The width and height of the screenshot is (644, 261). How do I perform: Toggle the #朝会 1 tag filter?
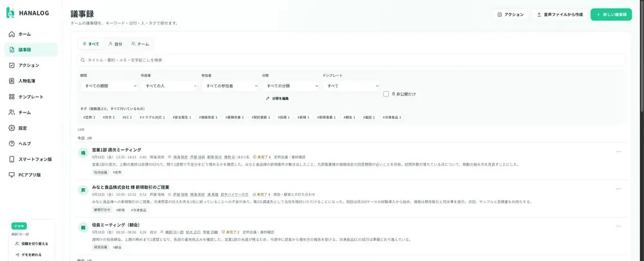pos(349,117)
